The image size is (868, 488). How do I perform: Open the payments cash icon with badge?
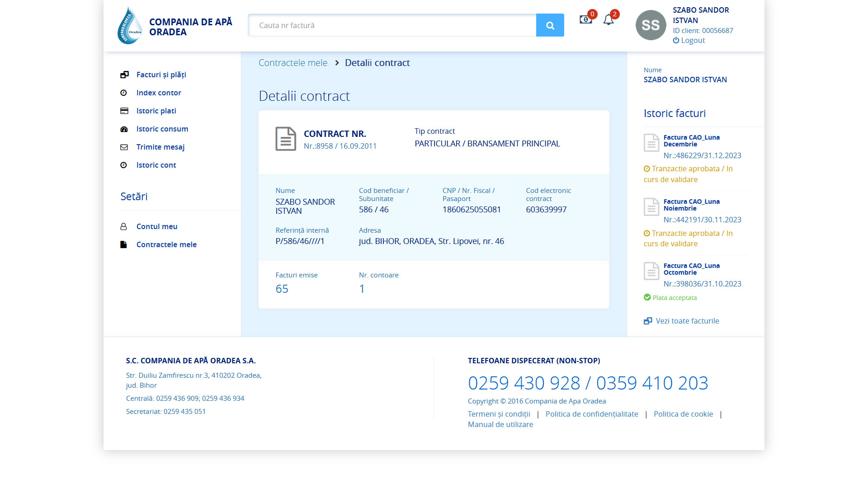[585, 20]
